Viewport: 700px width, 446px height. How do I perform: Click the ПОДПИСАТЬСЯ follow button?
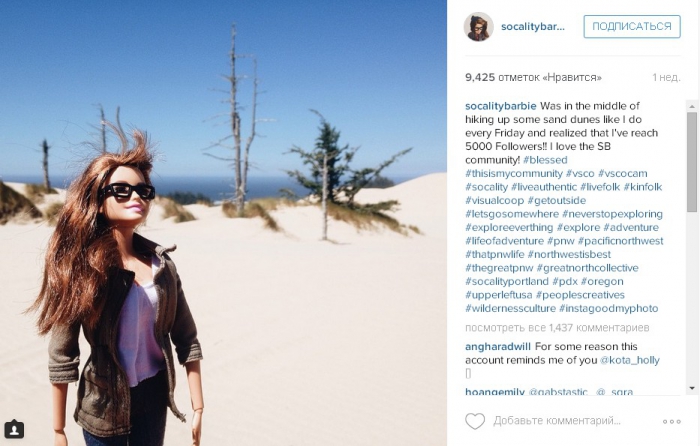point(632,26)
